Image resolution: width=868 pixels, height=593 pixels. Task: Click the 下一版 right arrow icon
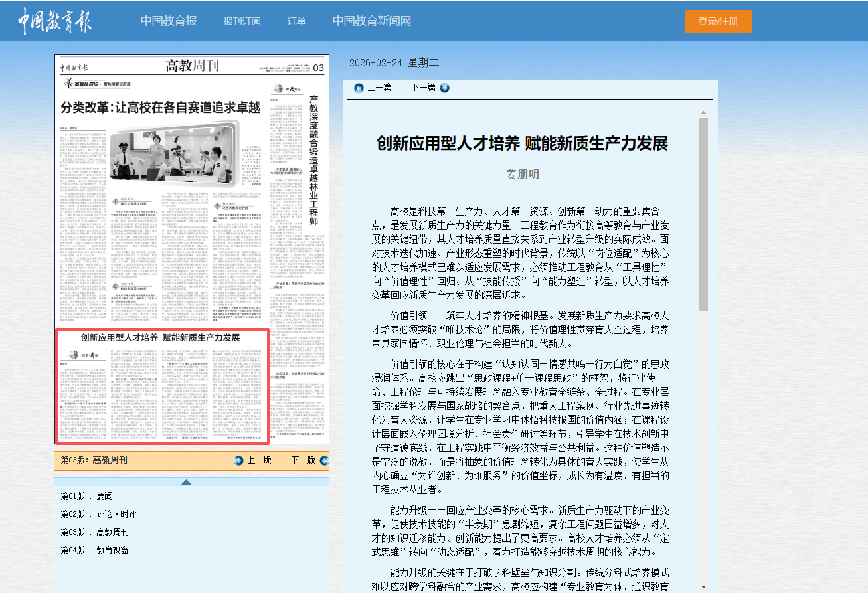(324, 460)
